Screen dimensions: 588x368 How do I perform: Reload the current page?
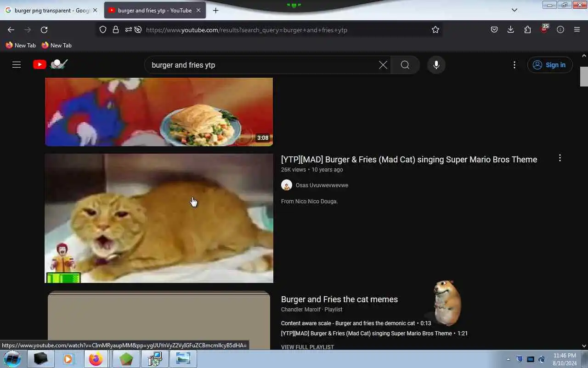44,30
